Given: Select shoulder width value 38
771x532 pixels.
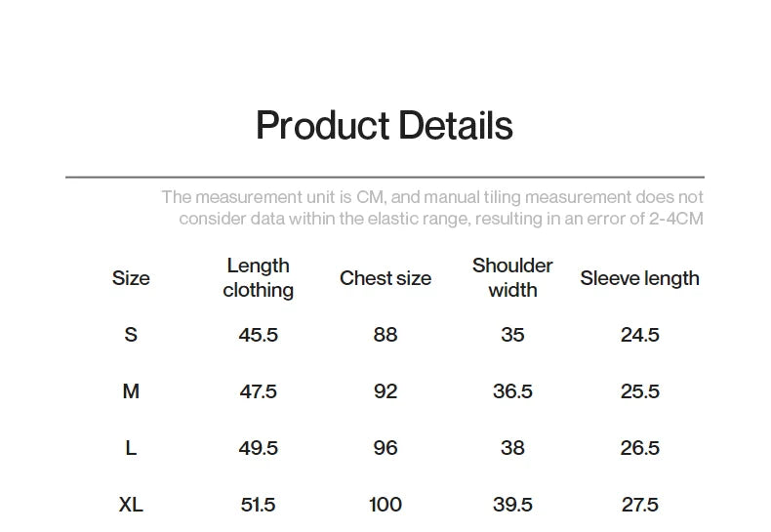Looking at the screenshot, I should click(512, 448).
